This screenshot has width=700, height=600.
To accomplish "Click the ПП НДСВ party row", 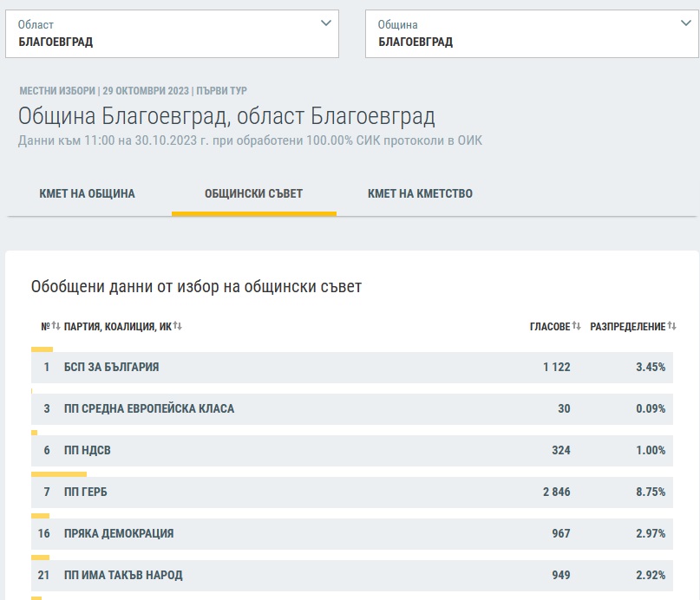I will (351, 450).
